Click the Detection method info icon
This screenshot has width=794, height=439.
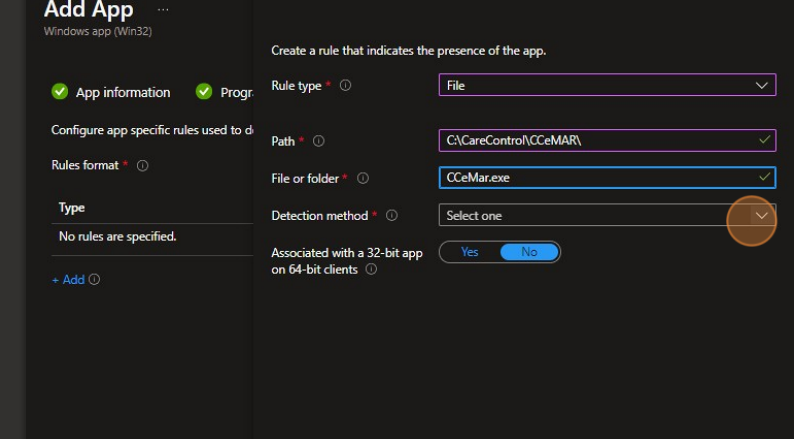coord(391,216)
